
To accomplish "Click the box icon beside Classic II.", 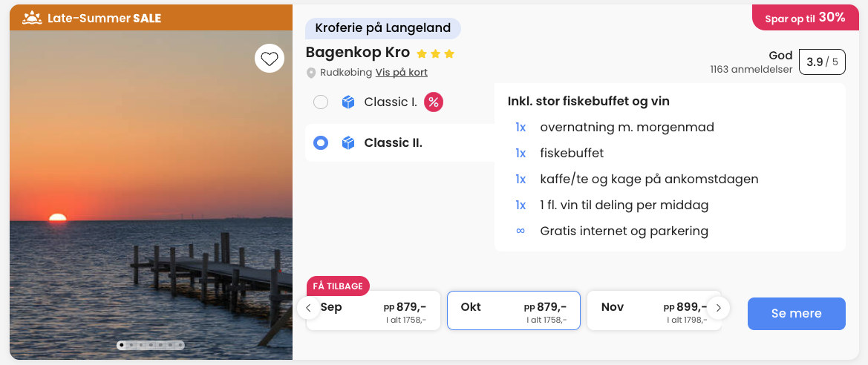I will click(x=347, y=143).
